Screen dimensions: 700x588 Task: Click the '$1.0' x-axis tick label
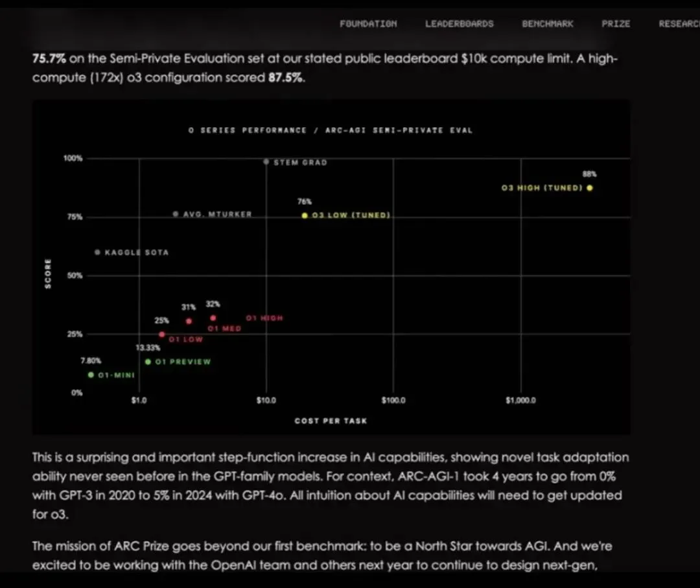click(x=139, y=400)
